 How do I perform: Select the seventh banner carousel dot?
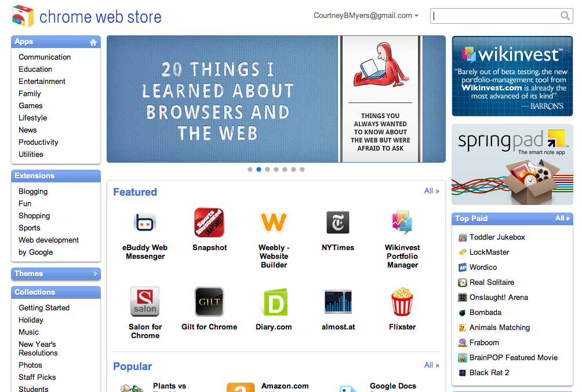click(x=302, y=170)
